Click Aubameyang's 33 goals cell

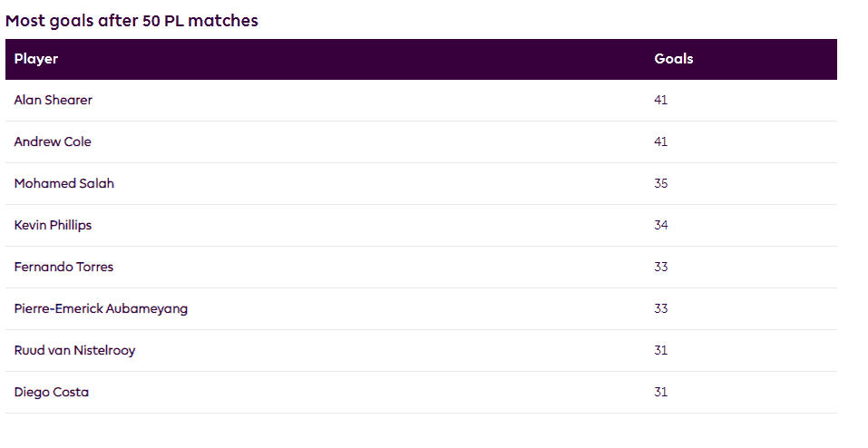660,308
